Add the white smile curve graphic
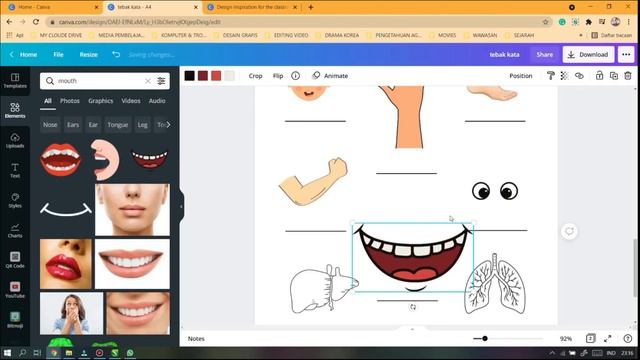640x360 pixels. [66, 209]
